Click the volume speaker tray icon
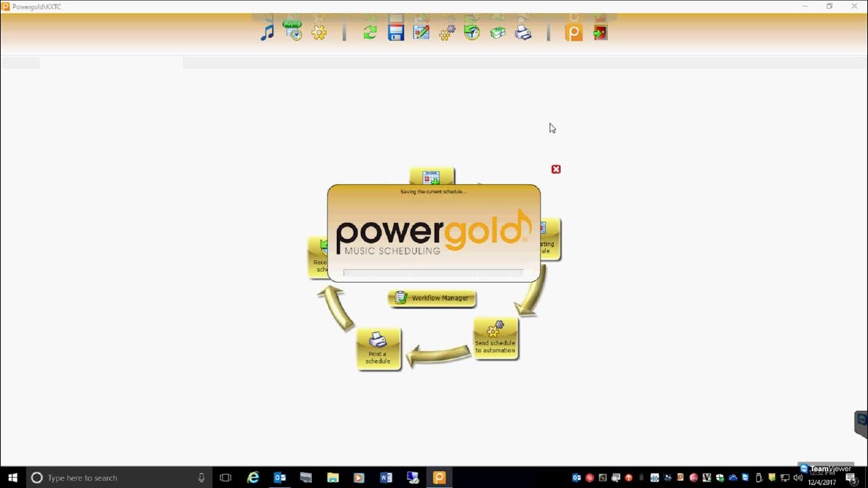This screenshot has width=868, height=488. (x=797, y=478)
